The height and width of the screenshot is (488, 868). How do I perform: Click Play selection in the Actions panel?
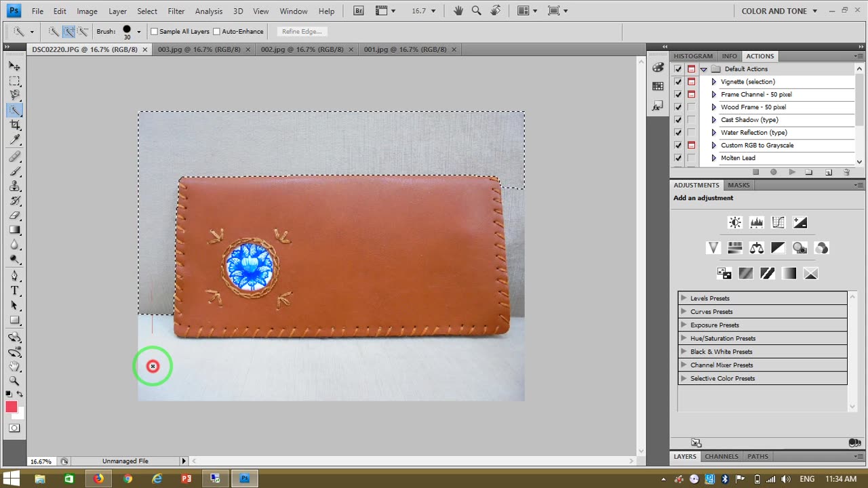791,172
